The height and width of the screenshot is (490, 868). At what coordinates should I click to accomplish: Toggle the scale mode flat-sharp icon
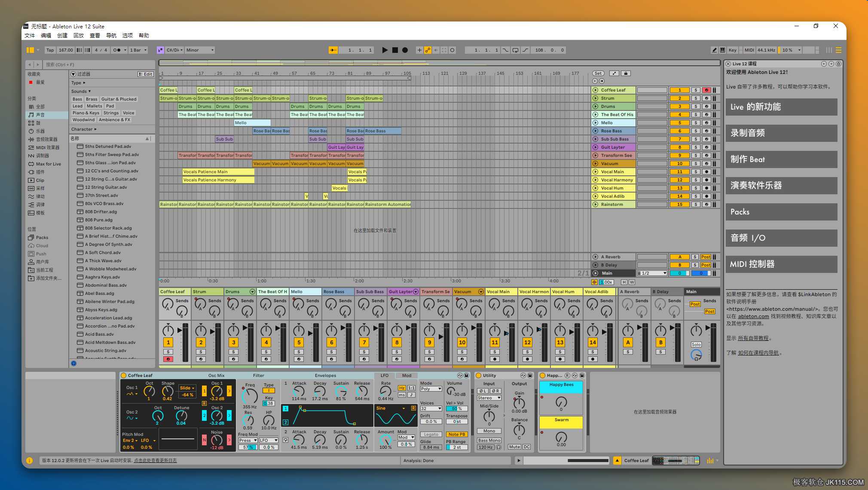160,50
